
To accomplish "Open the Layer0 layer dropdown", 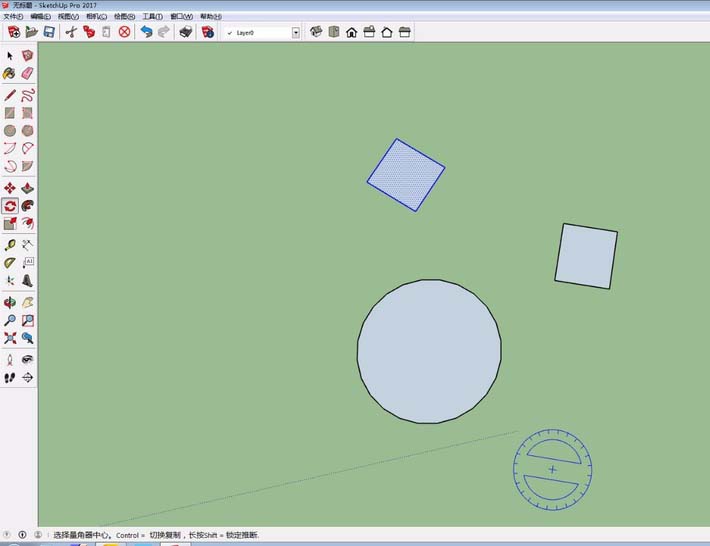I will click(x=262, y=33).
